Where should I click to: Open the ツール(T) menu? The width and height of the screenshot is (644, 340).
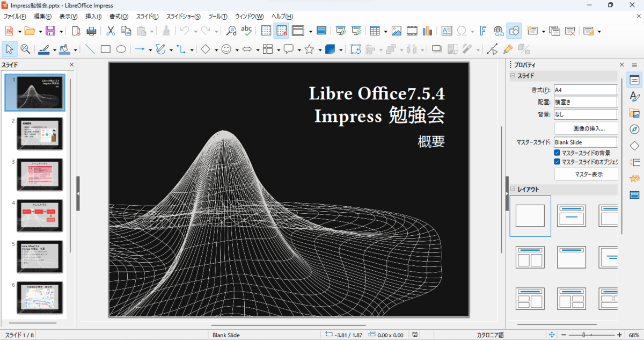[x=217, y=17]
